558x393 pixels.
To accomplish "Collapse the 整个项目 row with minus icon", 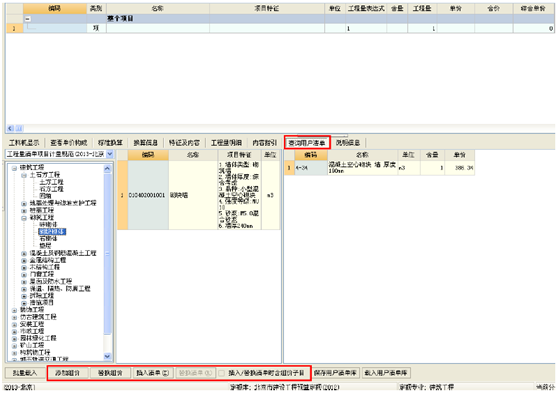I will click(27, 19).
